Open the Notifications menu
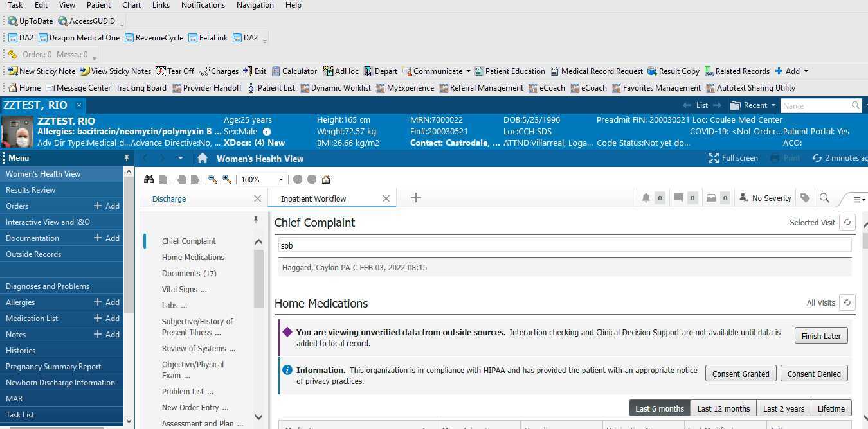This screenshot has height=429, width=868. [x=203, y=5]
